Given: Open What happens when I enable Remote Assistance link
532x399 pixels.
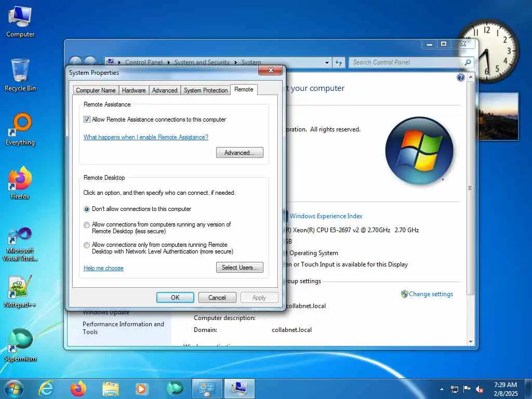Looking at the screenshot, I should point(146,137).
